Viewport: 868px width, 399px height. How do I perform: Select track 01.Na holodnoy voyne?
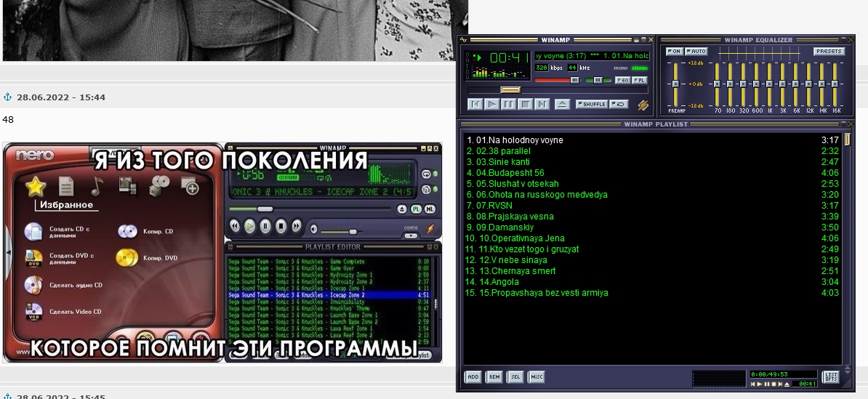pos(653,140)
